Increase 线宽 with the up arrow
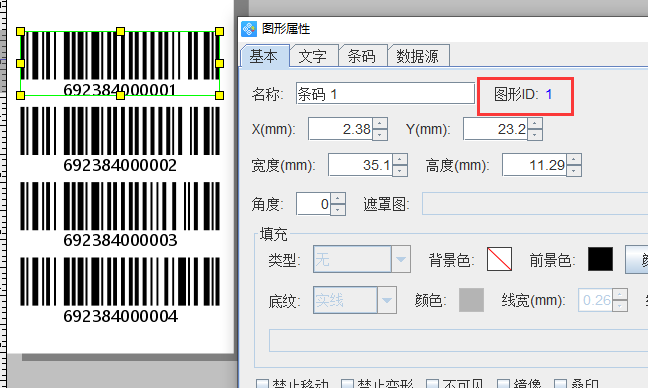 620,294
